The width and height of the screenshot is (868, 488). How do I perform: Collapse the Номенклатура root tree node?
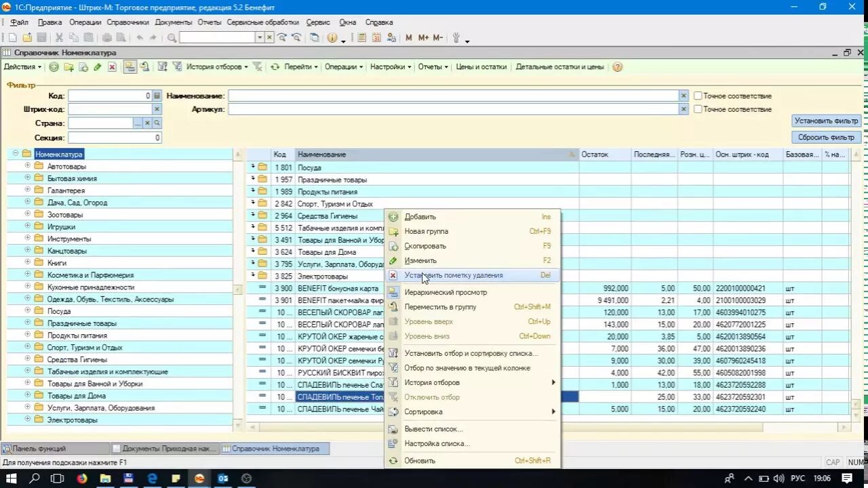(16, 154)
